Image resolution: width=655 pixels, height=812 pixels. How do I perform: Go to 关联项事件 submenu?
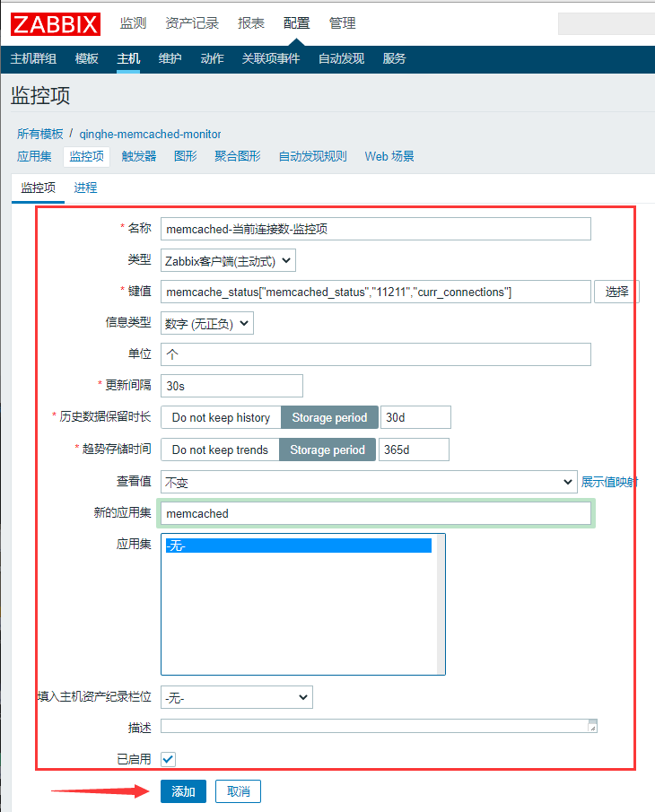tap(271, 58)
